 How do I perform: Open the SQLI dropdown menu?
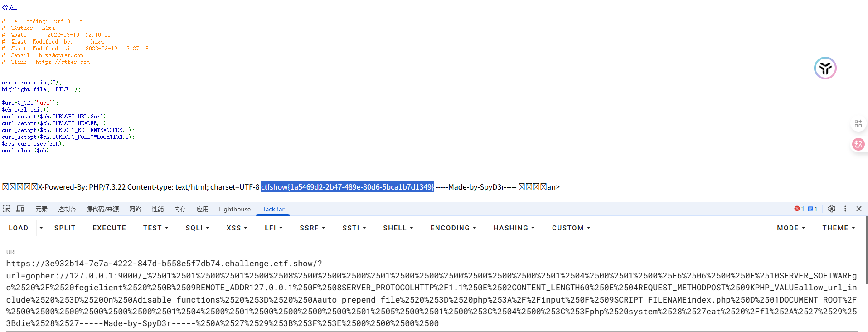pos(197,228)
